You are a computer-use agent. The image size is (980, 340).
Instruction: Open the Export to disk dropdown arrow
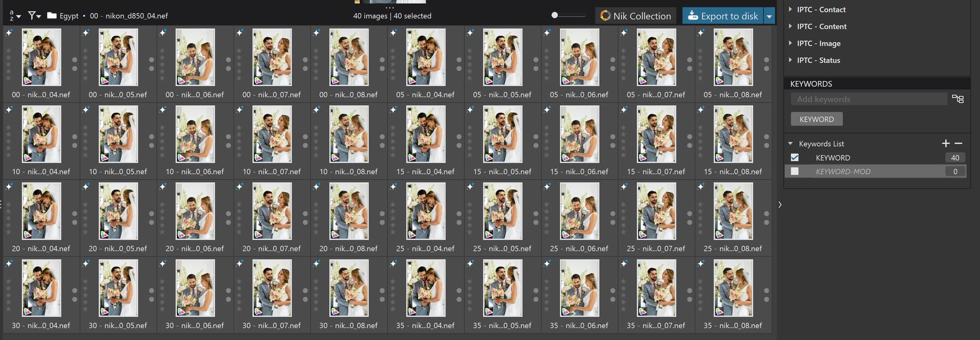click(769, 16)
